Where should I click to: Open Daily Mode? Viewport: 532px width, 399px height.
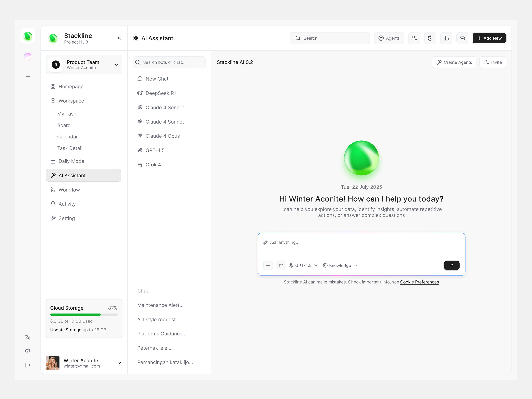tap(83, 161)
